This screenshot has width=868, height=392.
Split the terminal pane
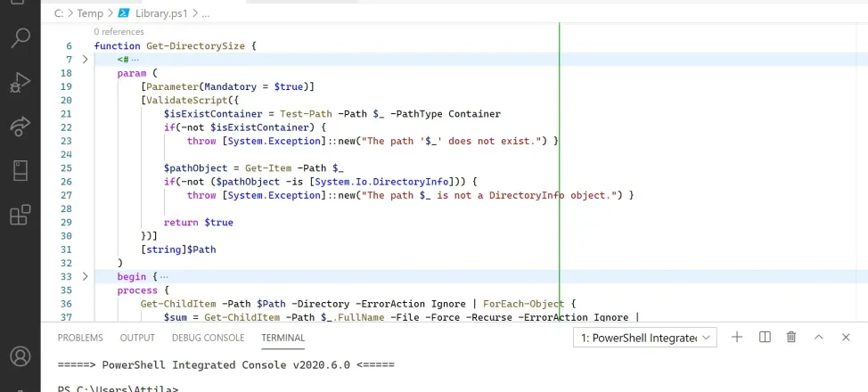click(765, 337)
